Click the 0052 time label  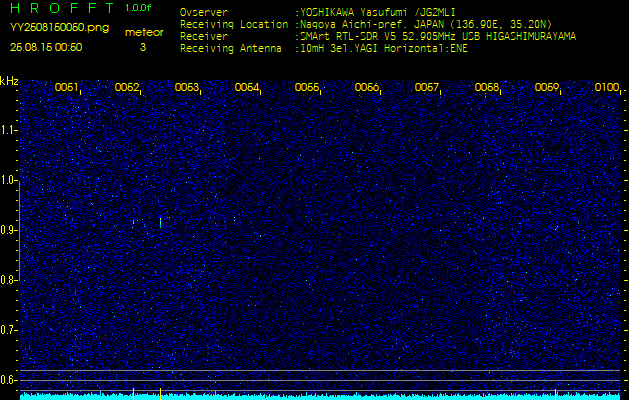coord(127,87)
